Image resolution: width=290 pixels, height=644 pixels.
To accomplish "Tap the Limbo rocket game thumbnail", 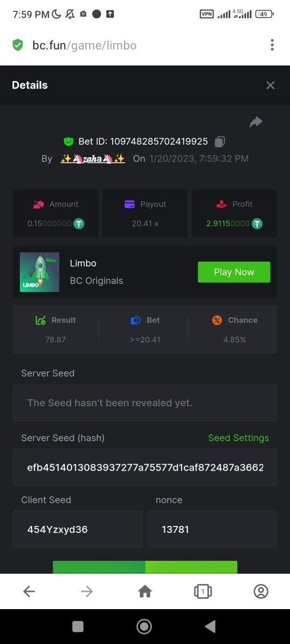I will coord(40,272).
